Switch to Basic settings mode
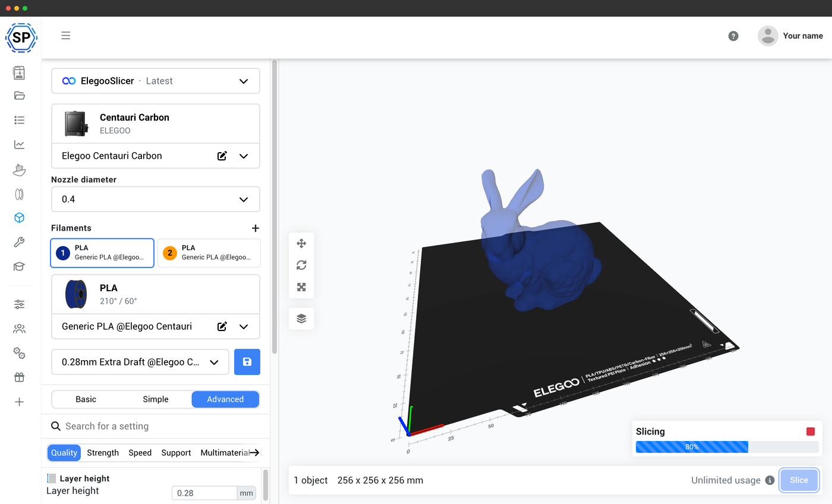Image resolution: width=832 pixels, height=504 pixels. pyautogui.click(x=86, y=399)
